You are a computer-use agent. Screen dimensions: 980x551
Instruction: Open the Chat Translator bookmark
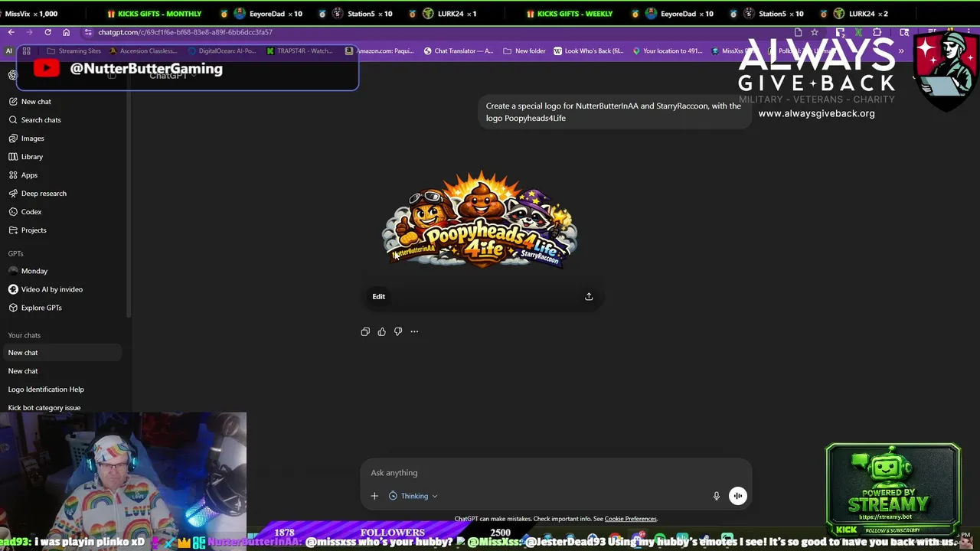[459, 51]
